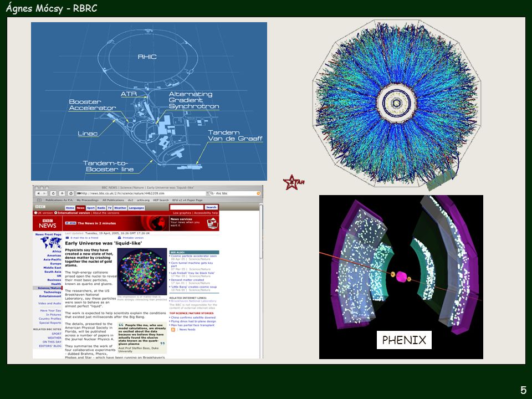Click the News services laptop icon
Screen dimensions: 532x399
click(x=212, y=223)
